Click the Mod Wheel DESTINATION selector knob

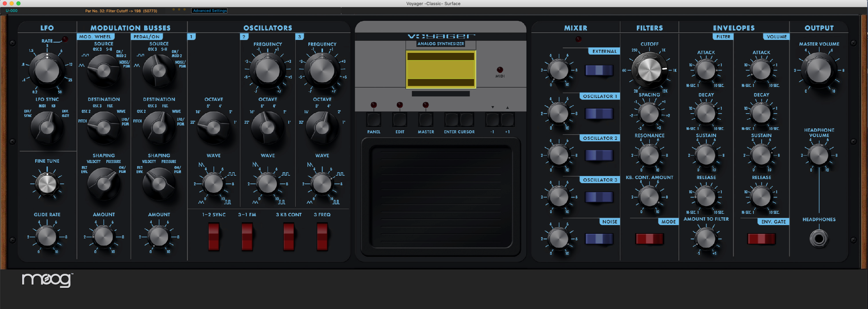click(x=104, y=128)
